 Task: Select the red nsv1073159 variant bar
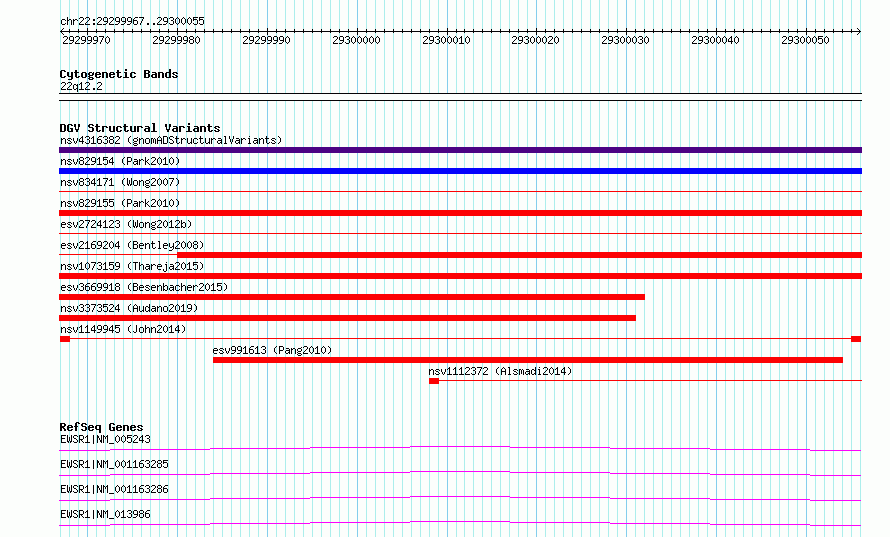coord(460,276)
